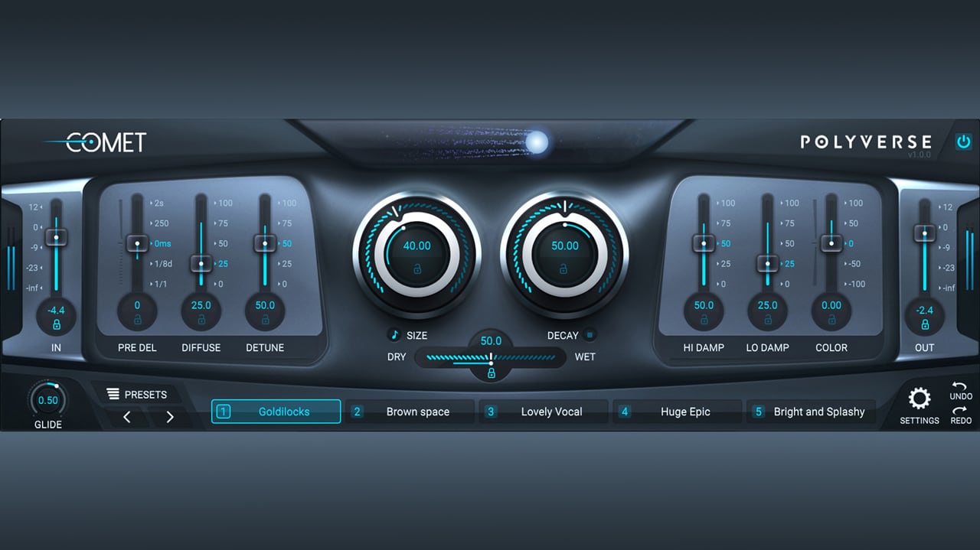Toggle the IN gain lock icon

pyautogui.click(x=56, y=324)
